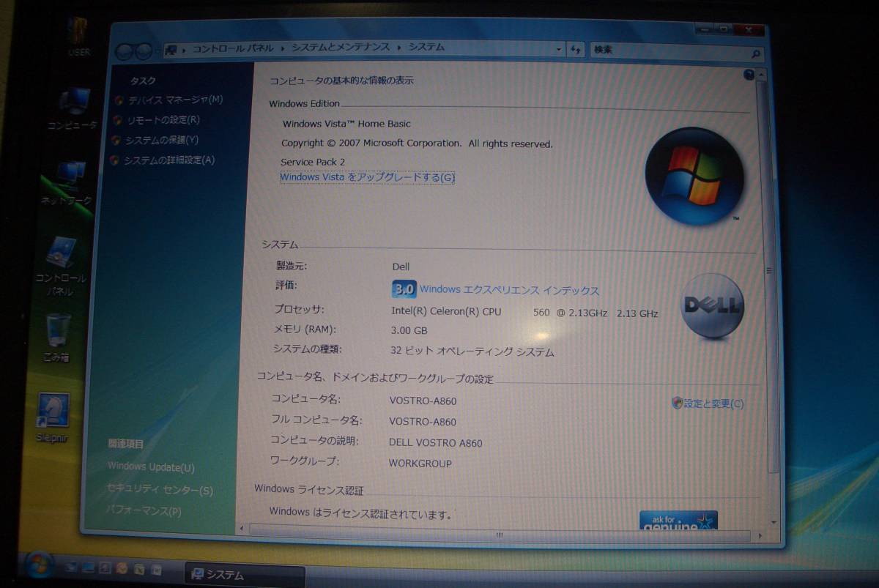
Task: Open セキュリティ センター(S) link
Action: point(159,490)
